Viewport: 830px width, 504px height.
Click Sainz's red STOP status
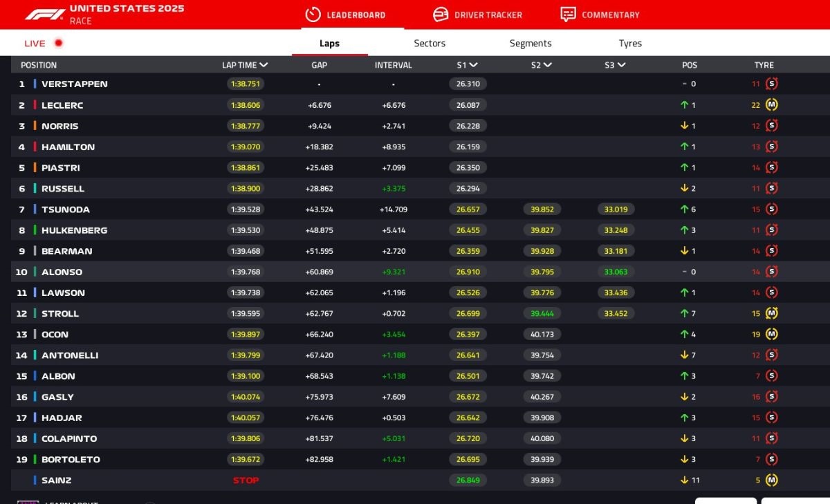(246, 480)
